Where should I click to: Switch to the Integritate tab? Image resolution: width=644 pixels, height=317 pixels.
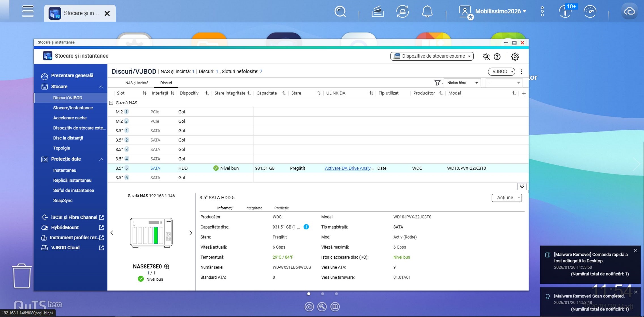pos(254,208)
